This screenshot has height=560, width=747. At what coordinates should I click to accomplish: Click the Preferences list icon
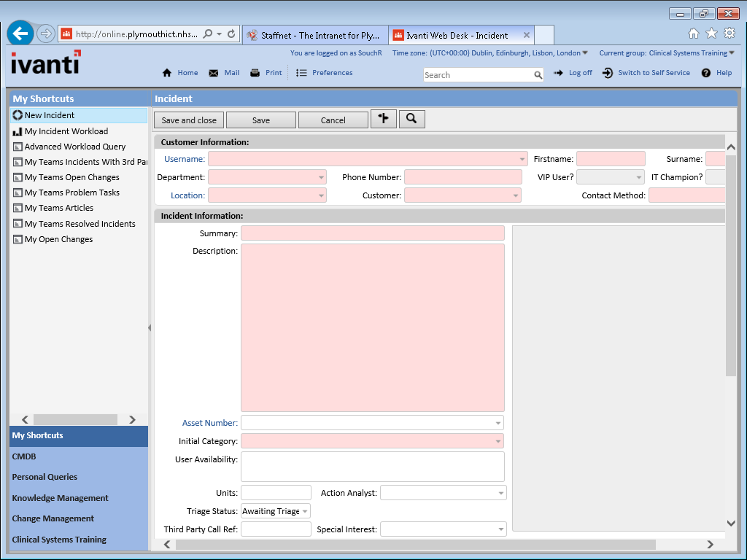click(x=301, y=73)
